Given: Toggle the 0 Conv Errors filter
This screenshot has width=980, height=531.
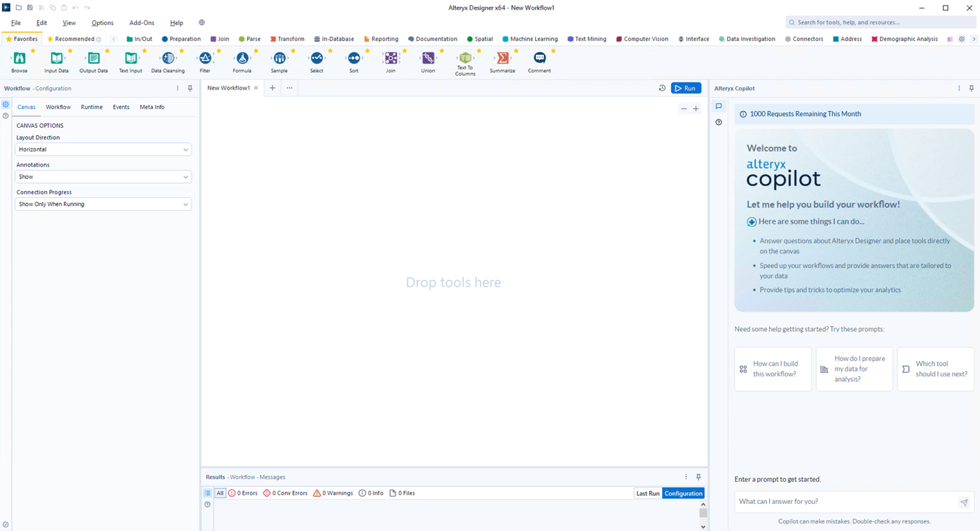Looking at the screenshot, I should pos(285,493).
